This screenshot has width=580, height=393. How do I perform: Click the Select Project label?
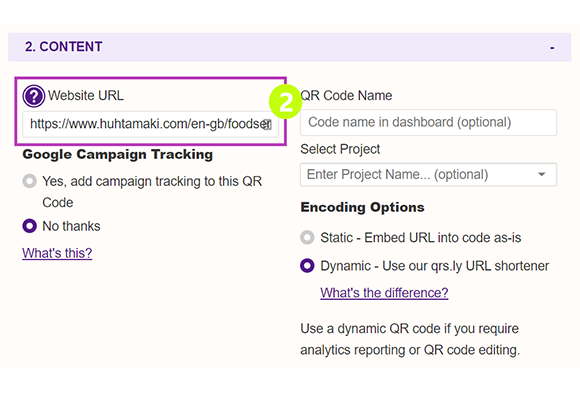click(340, 149)
